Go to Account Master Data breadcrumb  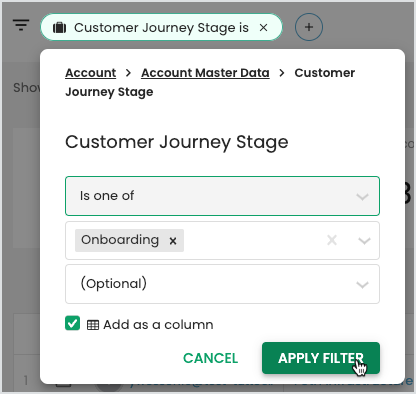point(205,73)
